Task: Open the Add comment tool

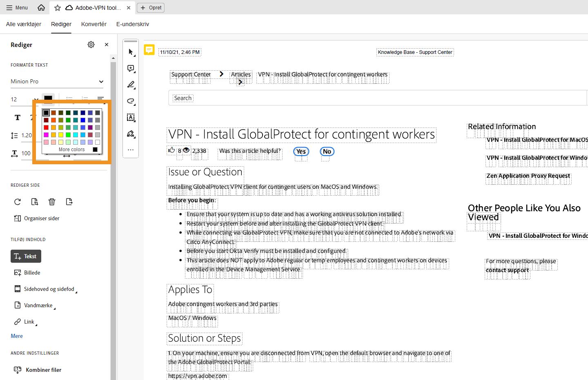Action: pos(131,68)
